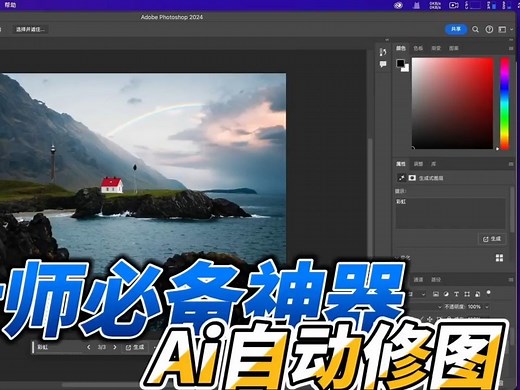Toggle the smart object filter icon
Screen dimensions: 520x390
pyautogui.click(x=477, y=294)
